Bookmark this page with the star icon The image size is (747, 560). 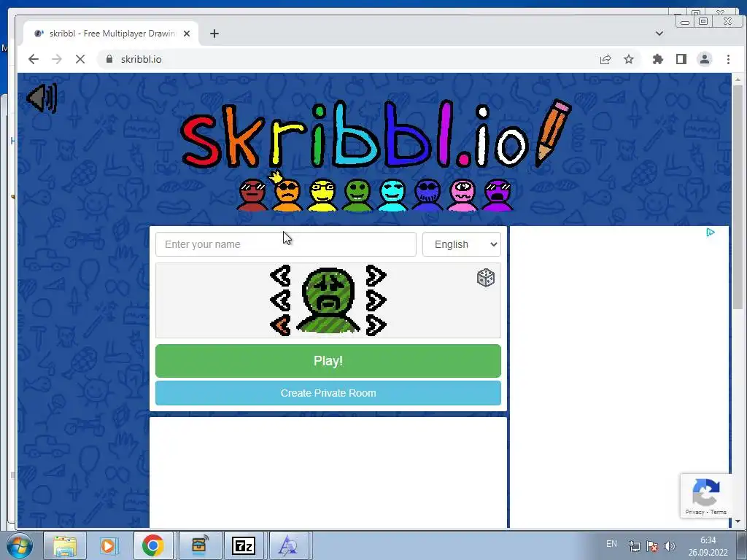pyautogui.click(x=629, y=59)
